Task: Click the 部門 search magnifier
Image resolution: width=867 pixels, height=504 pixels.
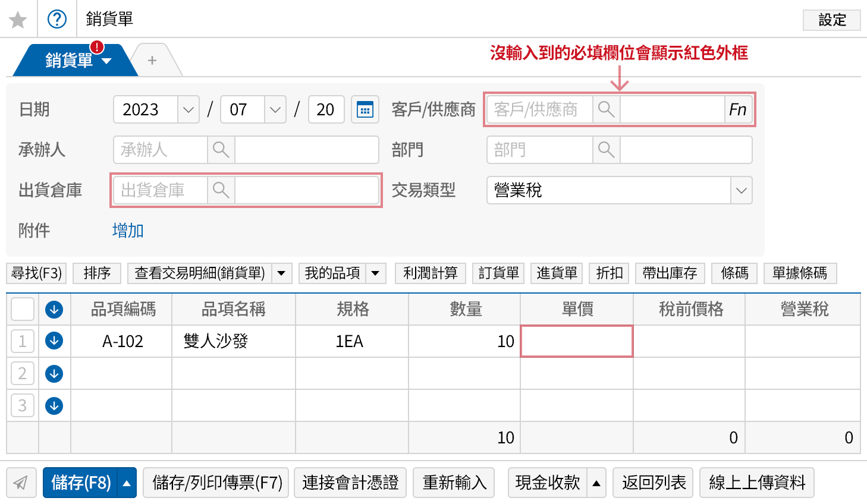Action: click(x=606, y=150)
